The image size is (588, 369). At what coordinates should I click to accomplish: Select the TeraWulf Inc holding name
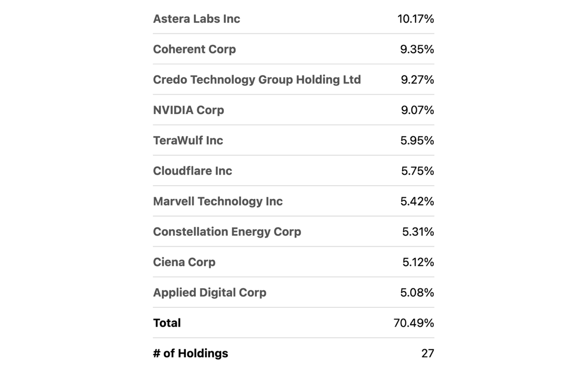[188, 141]
